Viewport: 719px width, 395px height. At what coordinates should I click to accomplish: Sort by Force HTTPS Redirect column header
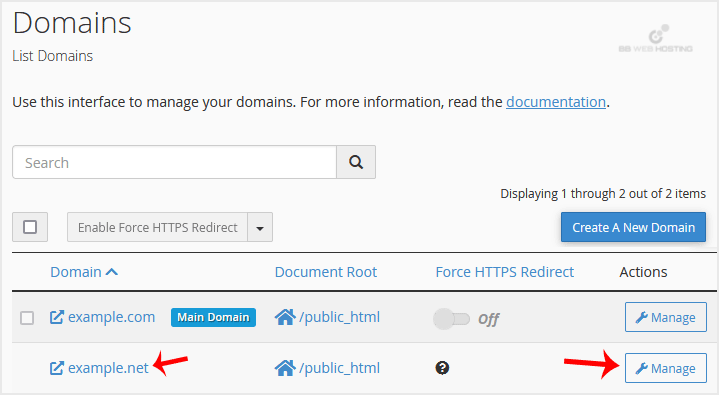(x=504, y=272)
